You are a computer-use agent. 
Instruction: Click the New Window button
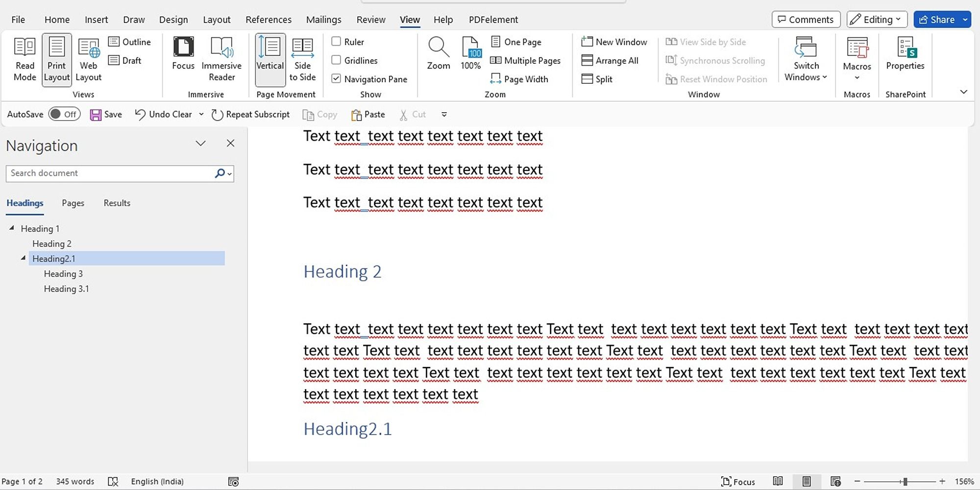point(614,42)
